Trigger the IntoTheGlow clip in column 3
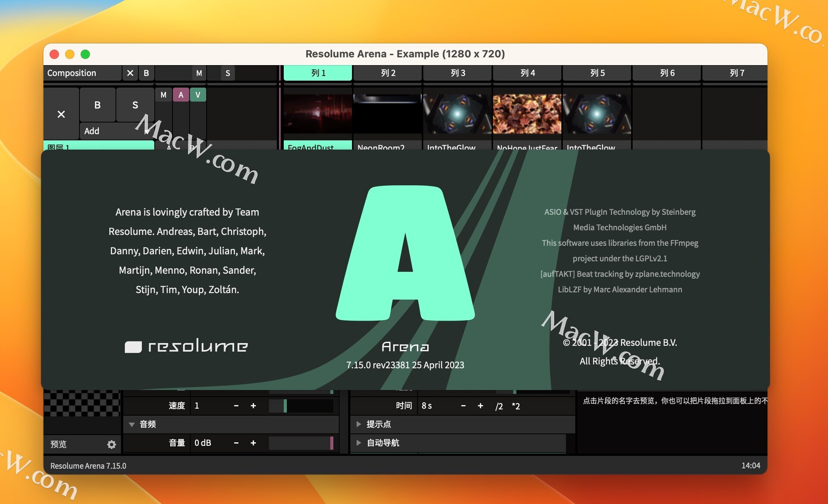The width and height of the screenshot is (828, 504). pos(458,114)
